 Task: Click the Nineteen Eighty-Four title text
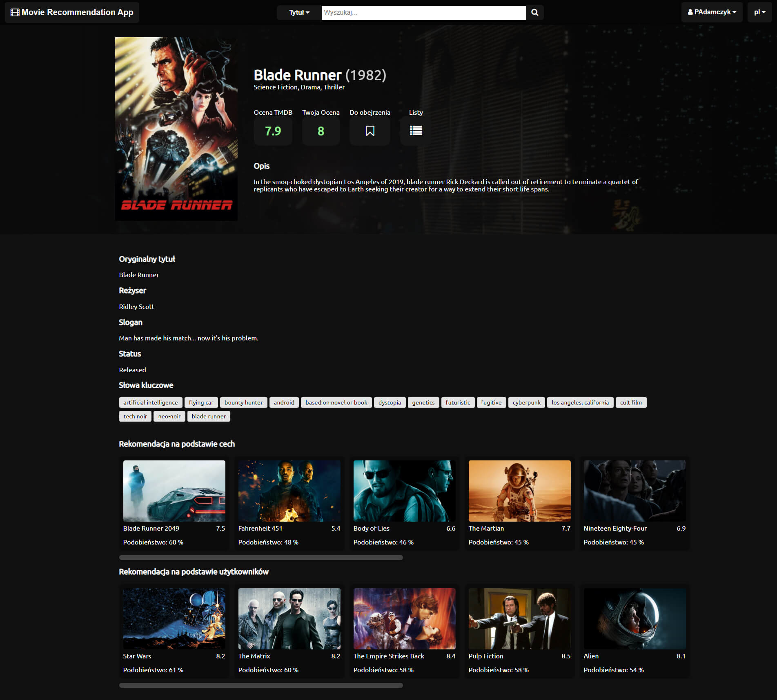[615, 528]
